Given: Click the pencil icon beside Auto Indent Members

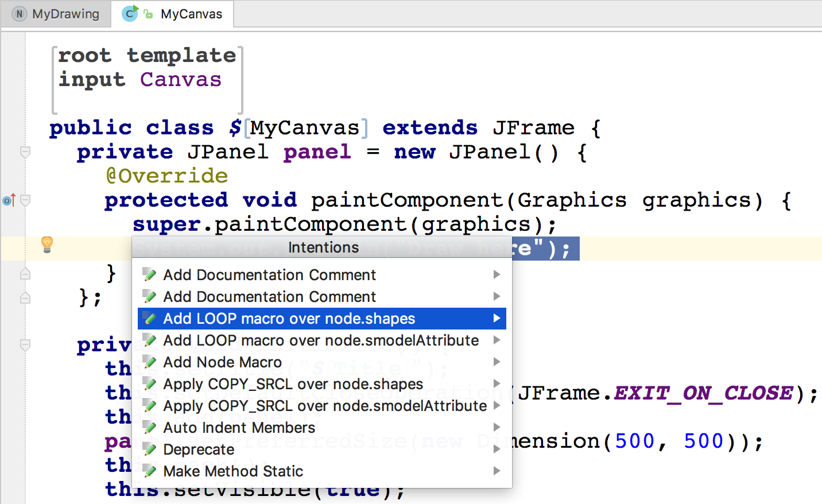Looking at the screenshot, I should tap(149, 428).
